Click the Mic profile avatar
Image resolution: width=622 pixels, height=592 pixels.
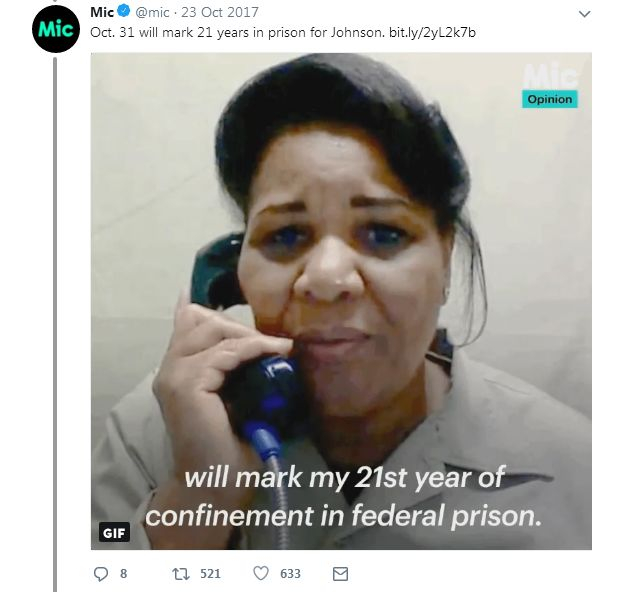56,29
